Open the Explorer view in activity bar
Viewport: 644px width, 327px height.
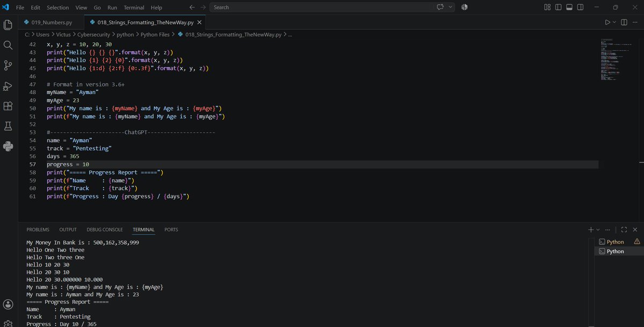pyautogui.click(x=8, y=25)
